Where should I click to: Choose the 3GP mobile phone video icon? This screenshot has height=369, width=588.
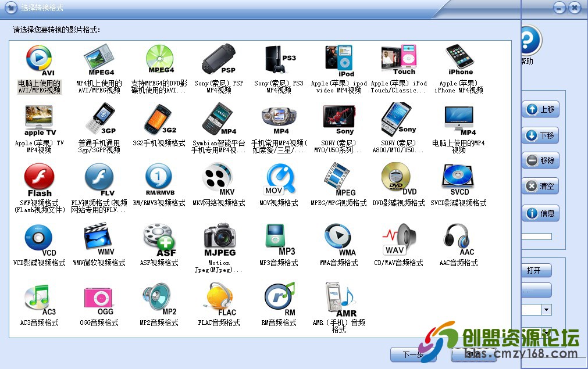coord(100,119)
